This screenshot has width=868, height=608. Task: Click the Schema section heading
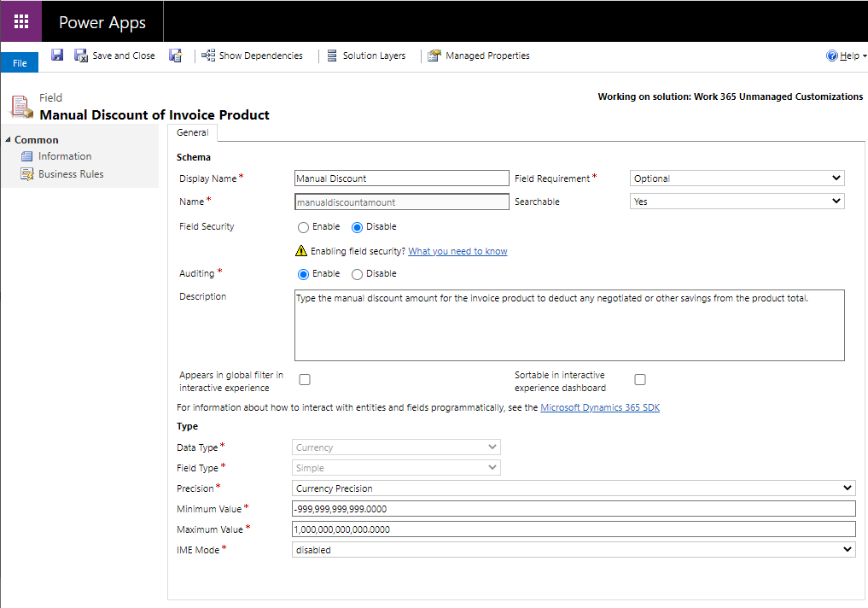193,157
